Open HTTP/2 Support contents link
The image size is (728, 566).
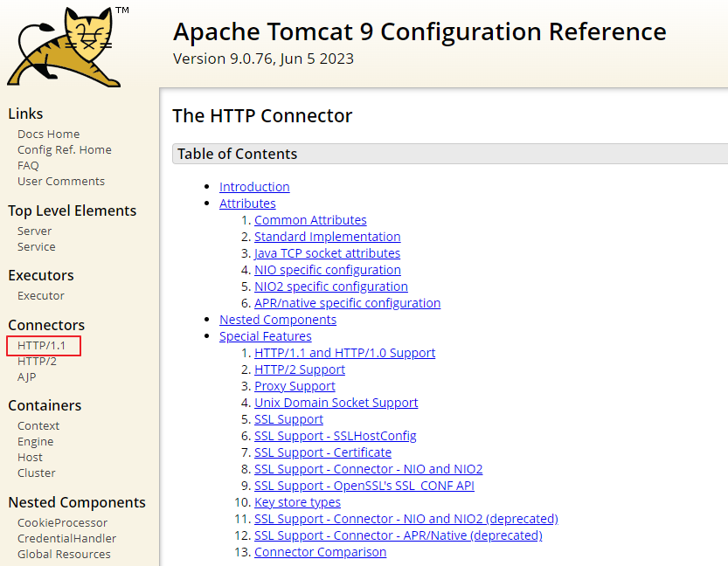click(300, 369)
